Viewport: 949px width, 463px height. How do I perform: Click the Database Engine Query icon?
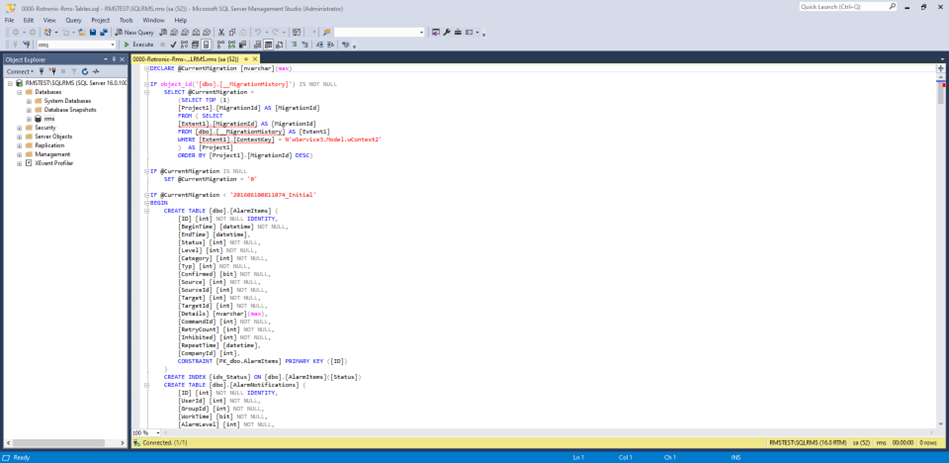click(x=163, y=32)
